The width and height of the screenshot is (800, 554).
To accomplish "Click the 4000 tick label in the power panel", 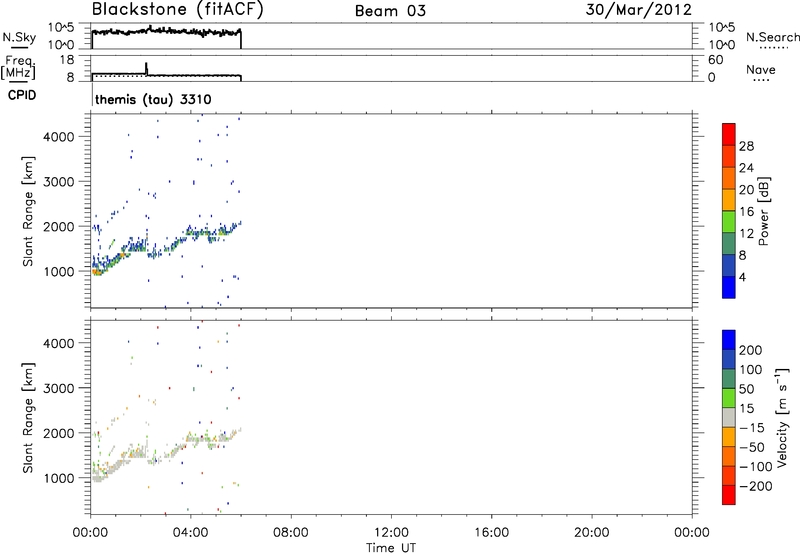I will point(59,137).
